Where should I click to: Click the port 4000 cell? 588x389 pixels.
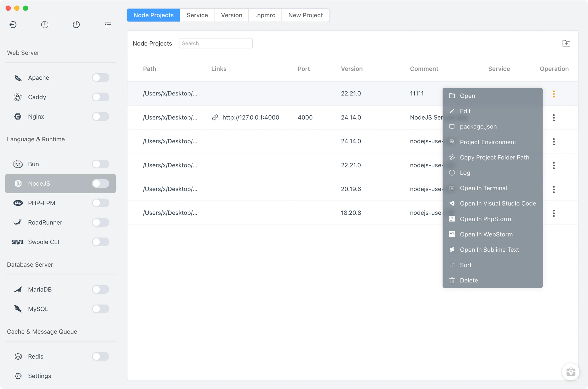(x=305, y=117)
